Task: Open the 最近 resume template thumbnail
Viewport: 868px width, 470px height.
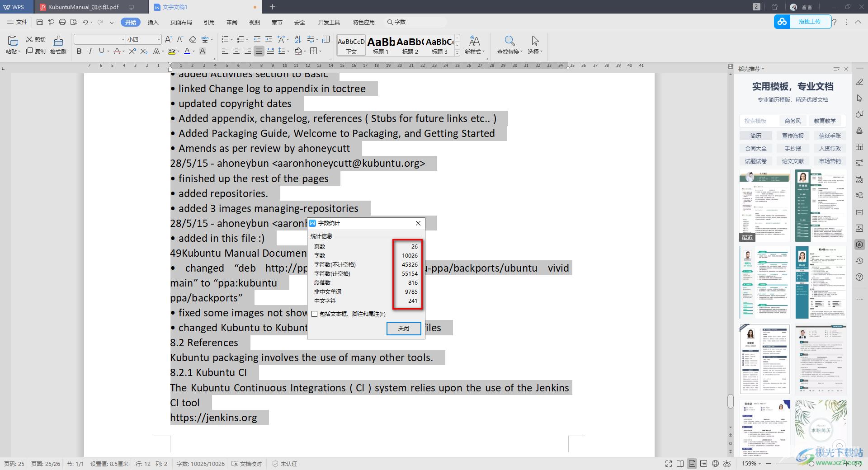Action: 765,206
